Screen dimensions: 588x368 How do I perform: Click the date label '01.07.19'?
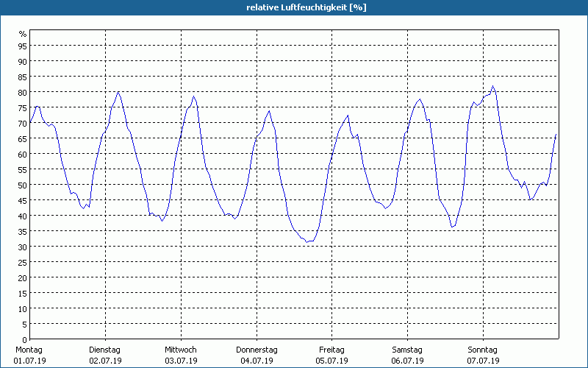[29, 361]
